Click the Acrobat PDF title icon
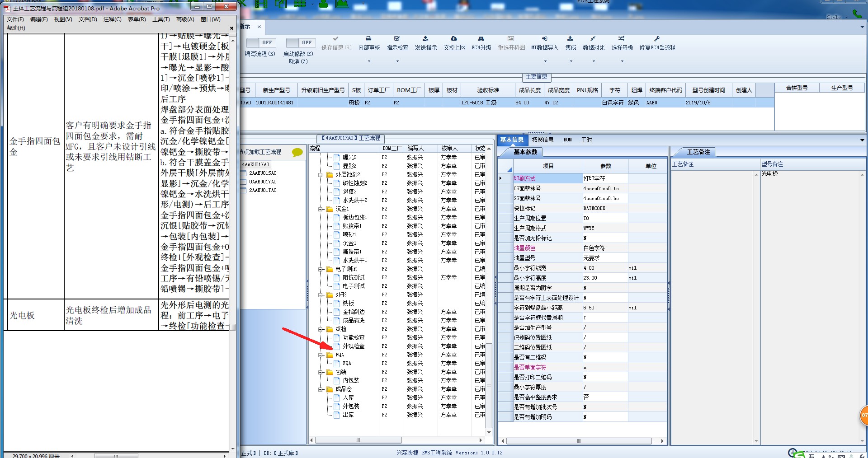This screenshot has height=458, width=868. pyautogui.click(x=7, y=8)
